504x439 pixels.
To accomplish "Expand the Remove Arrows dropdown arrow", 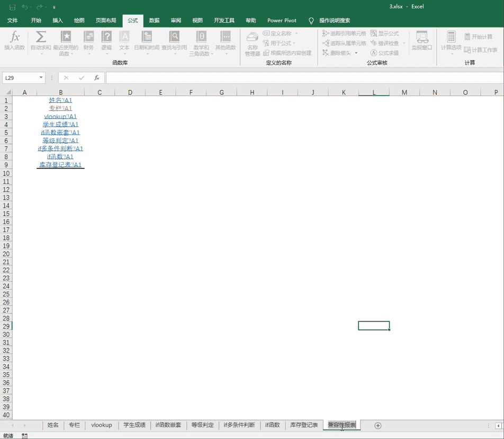I will coord(356,53).
